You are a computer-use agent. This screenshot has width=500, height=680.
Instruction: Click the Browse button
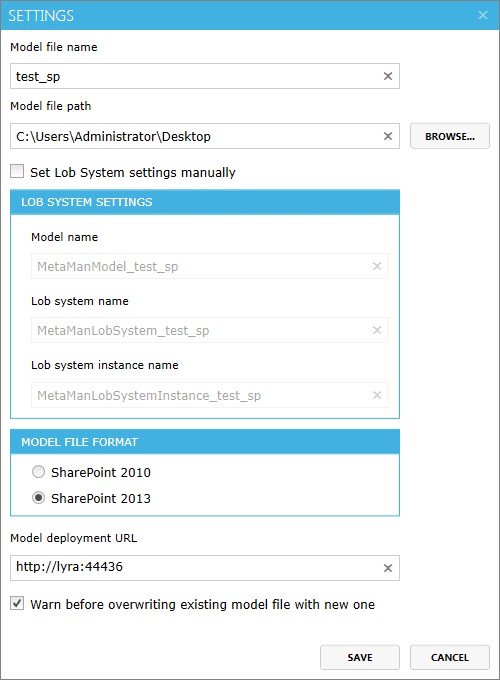click(x=450, y=136)
